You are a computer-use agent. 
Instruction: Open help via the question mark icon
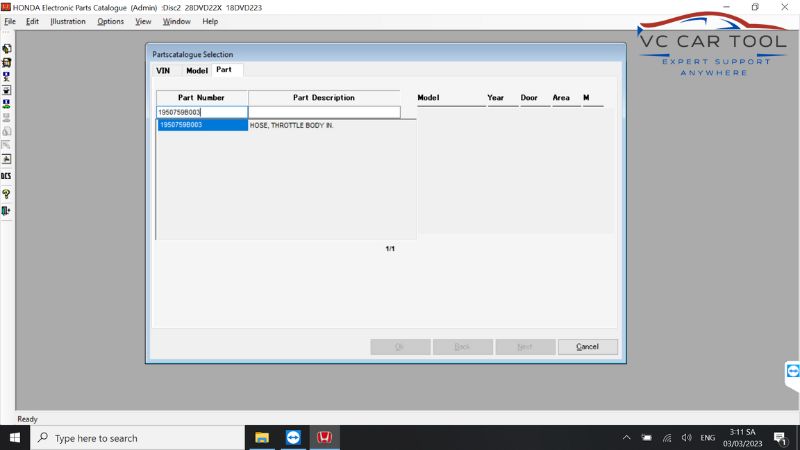[x=7, y=193]
